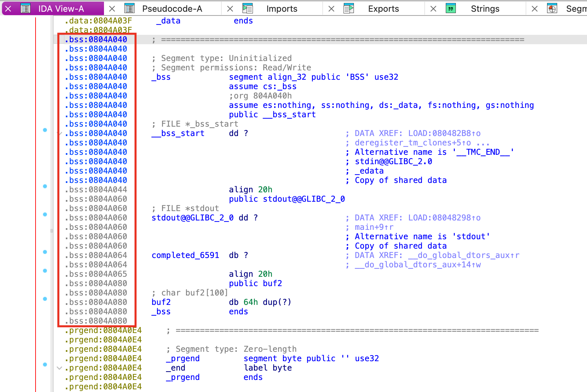Jump to main+9 cross reference
The width and height of the screenshot is (587, 392).
(x=374, y=227)
